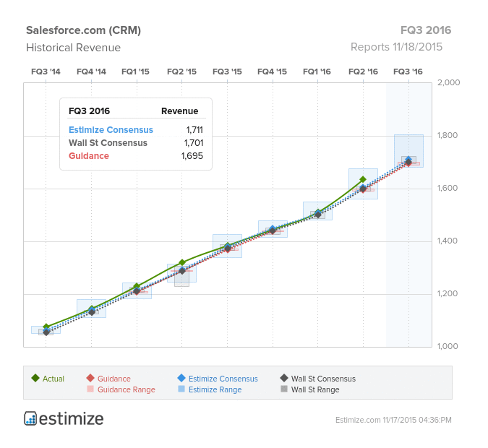The width and height of the screenshot is (488, 448).
Task: Click the estimize wordmark
Action: [x=72, y=419]
